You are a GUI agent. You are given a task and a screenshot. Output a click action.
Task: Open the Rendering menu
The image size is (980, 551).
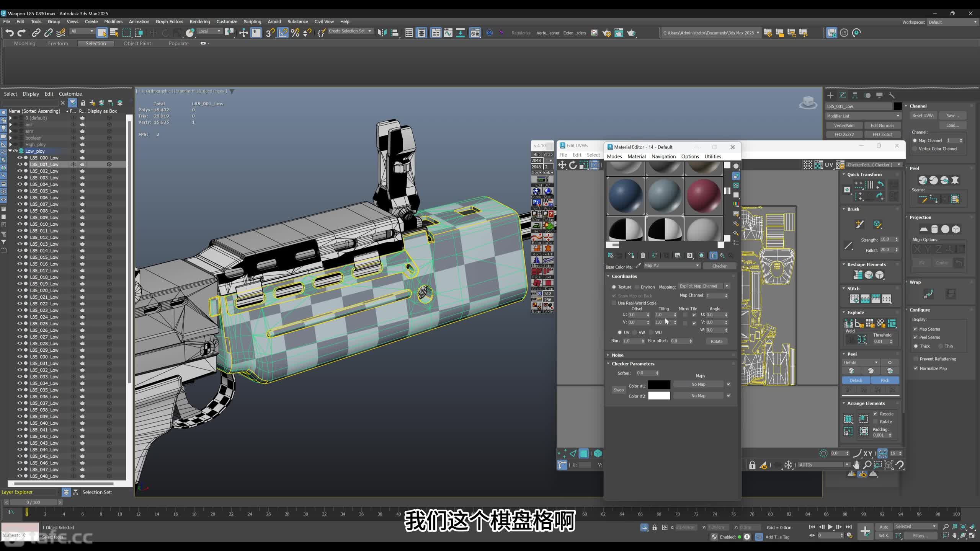tap(199, 22)
